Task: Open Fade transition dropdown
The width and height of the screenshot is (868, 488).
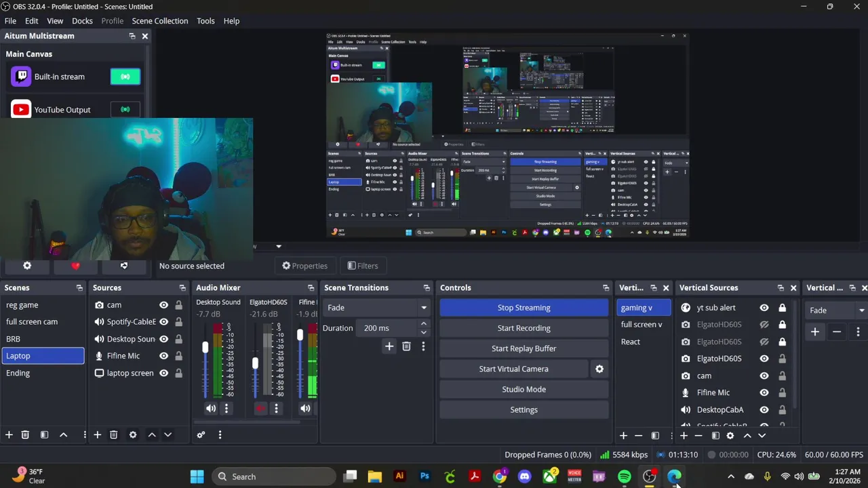Action: (x=376, y=308)
